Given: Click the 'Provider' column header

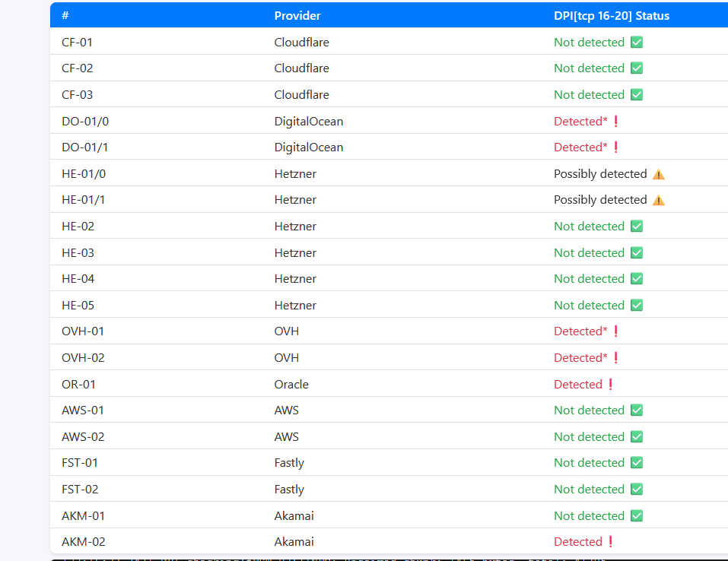Looking at the screenshot, I should coord(297,16).
